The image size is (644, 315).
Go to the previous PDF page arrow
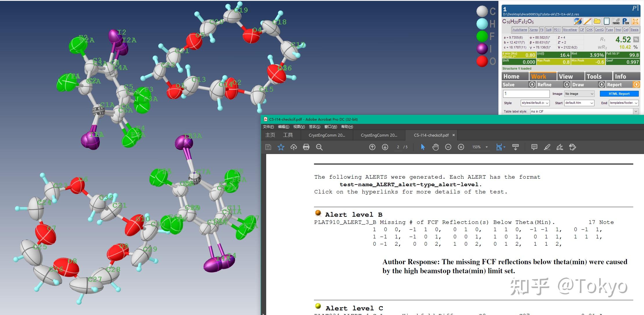click(372, 147)
